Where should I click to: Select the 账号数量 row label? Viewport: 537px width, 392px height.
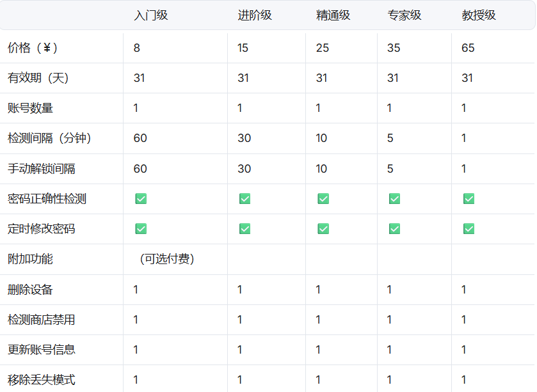coord(30,108)
